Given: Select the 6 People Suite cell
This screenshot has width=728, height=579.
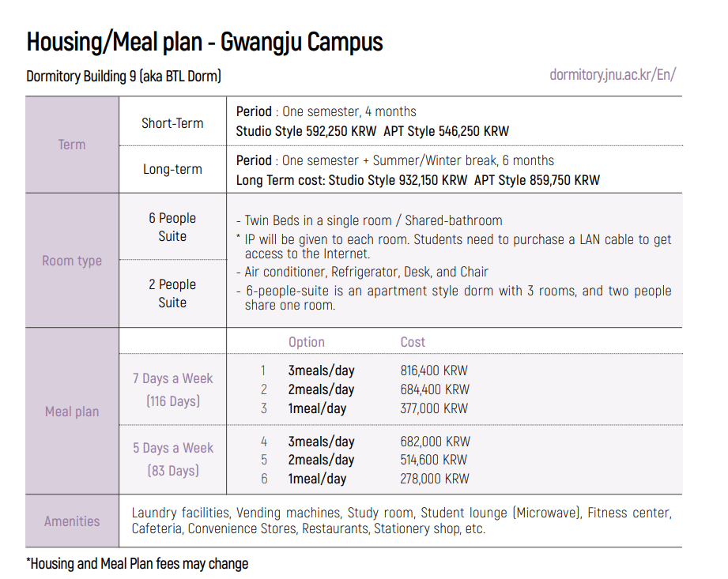Looking at the screenshot, I should click(x=172, y=227).
